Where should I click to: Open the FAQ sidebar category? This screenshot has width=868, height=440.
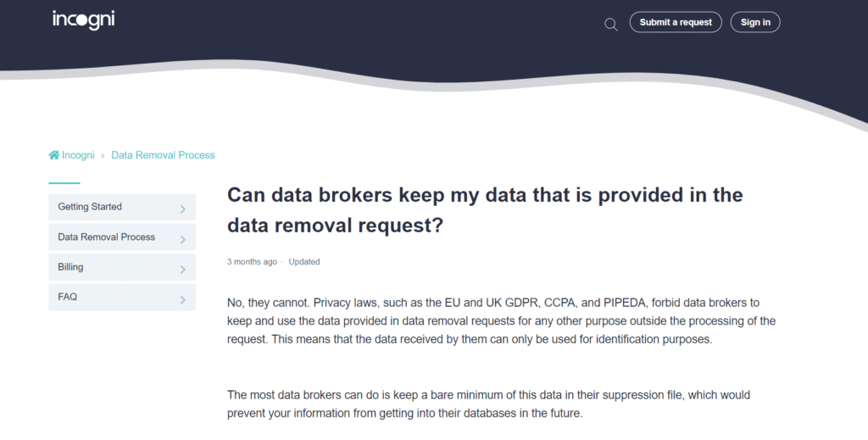tap(68, 297)
